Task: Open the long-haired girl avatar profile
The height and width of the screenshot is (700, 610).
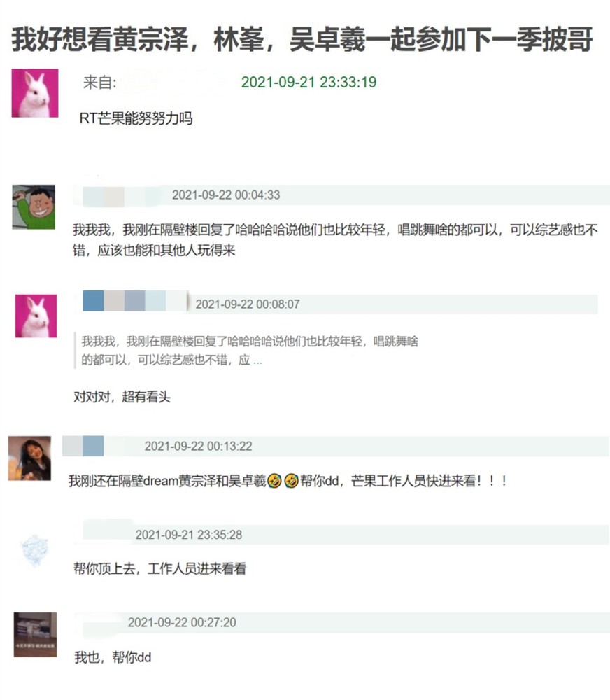Action: pos(29,458)
